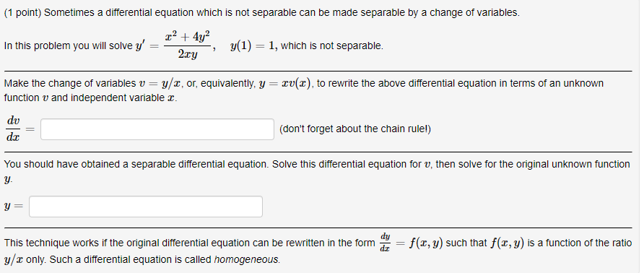Click the text 'which is not separable.'
The image size is (644, 273).
332,46
